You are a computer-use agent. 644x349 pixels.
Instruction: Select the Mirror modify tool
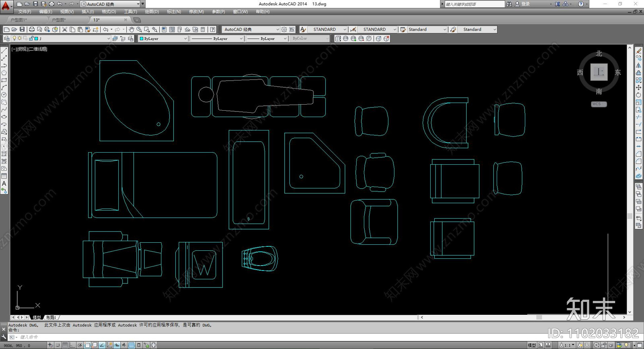pyautogui.click(x=639, y=66)
